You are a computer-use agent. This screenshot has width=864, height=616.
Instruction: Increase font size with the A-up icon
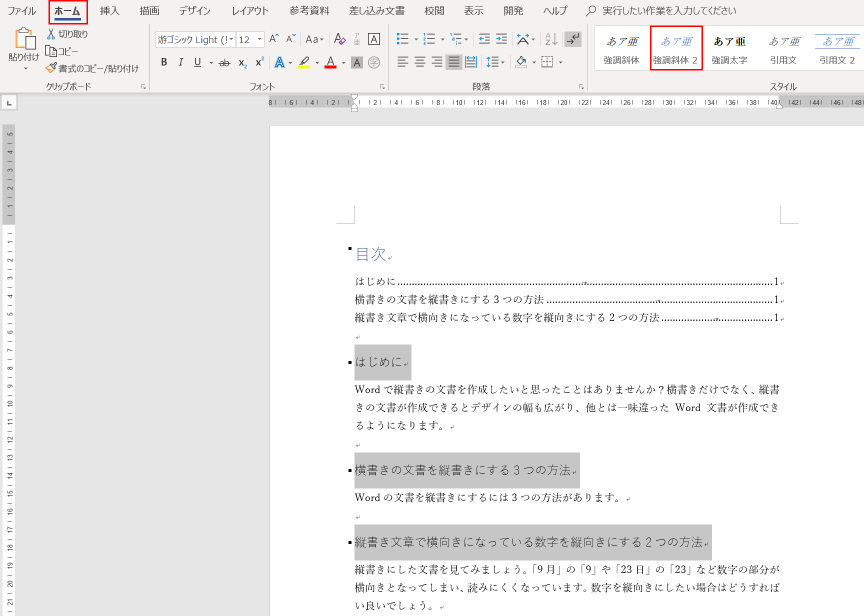pyautogui.click(x=274, y=39)
